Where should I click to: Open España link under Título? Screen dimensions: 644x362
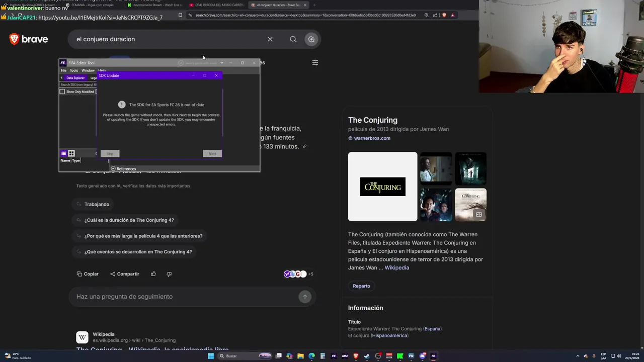[432, 329]
